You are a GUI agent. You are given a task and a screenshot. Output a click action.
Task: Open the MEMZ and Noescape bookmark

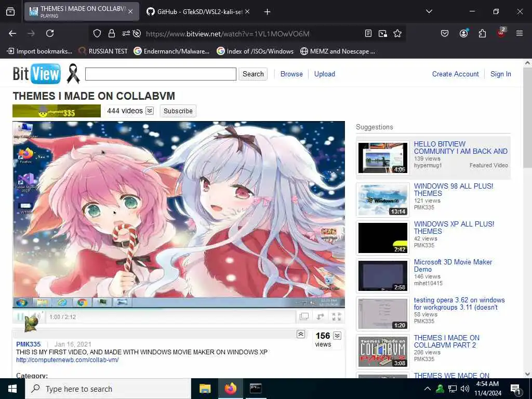point(338,51)
